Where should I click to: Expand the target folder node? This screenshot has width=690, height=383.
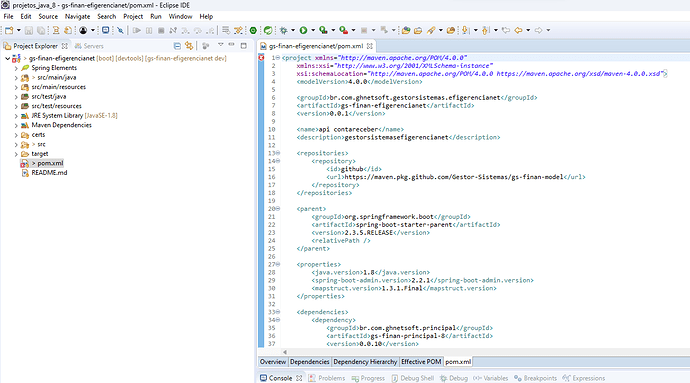(16, 154)
